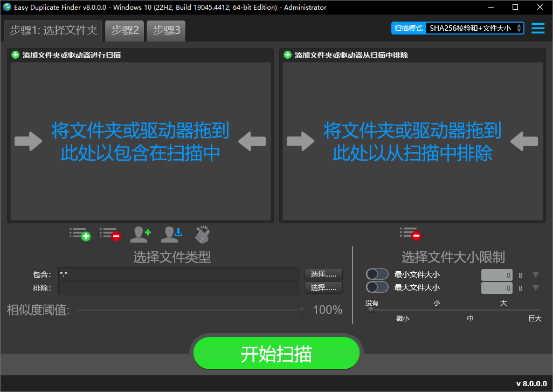Click the 最小文件大小 value field

[496, 275]
